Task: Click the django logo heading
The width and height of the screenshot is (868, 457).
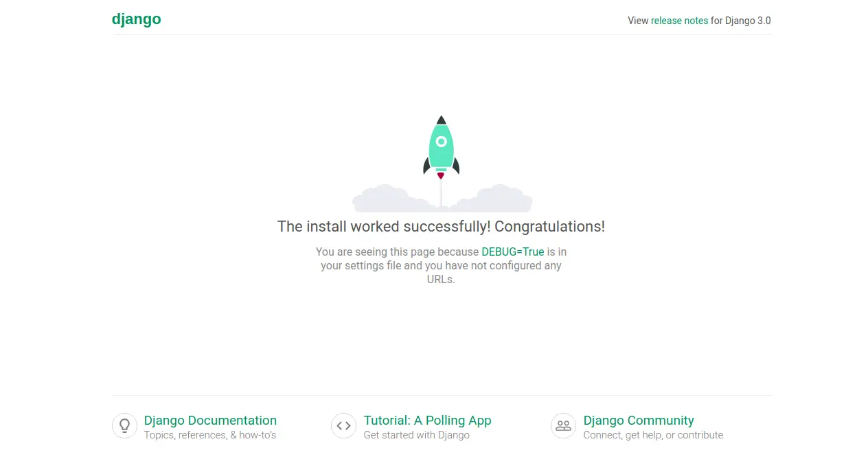Action: (137, 19)
